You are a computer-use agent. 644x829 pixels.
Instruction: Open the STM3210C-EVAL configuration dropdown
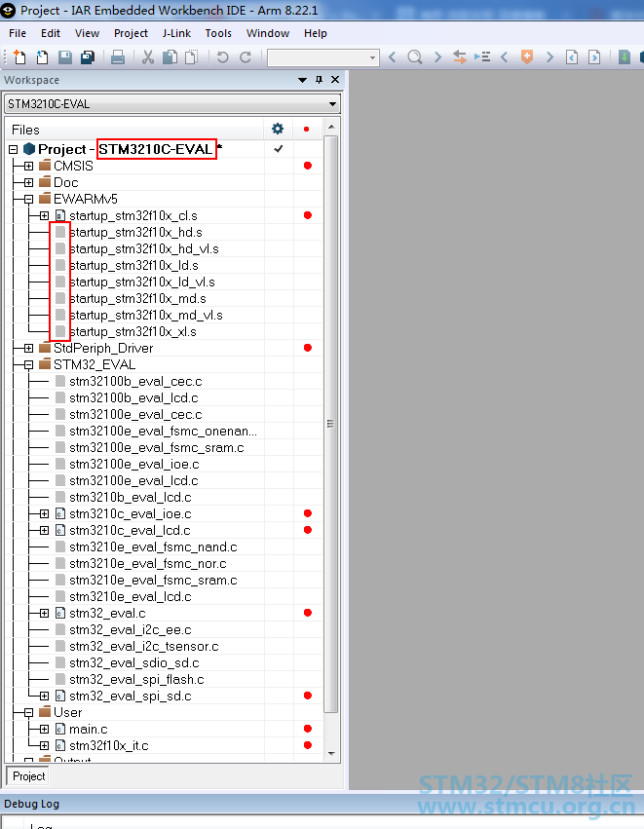click(332, 104)
